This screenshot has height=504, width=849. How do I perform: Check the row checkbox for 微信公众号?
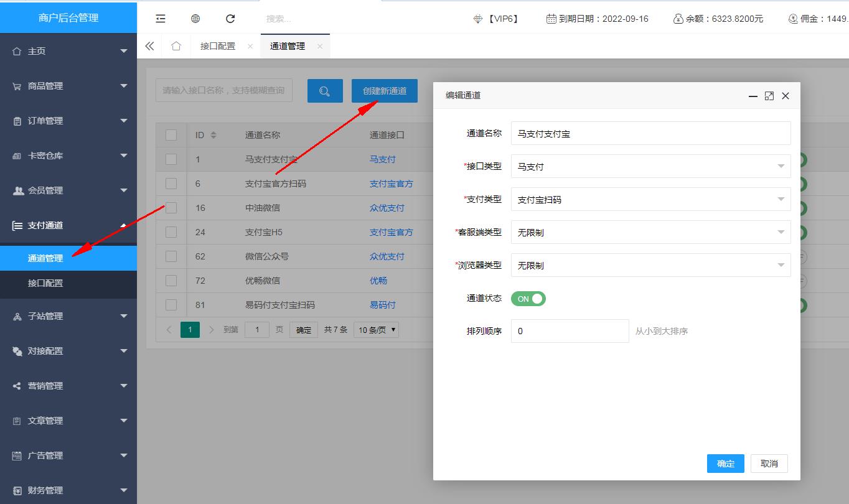[x=171, y=256]
